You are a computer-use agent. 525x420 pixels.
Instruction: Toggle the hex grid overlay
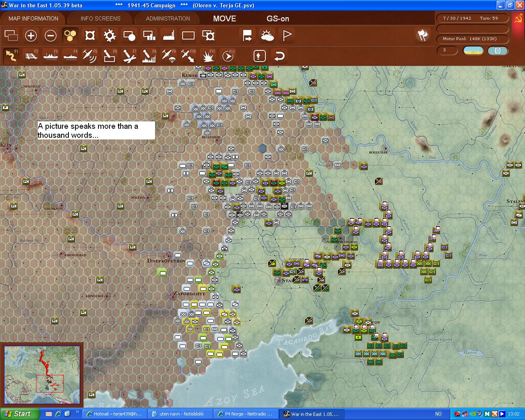point(70,36)
